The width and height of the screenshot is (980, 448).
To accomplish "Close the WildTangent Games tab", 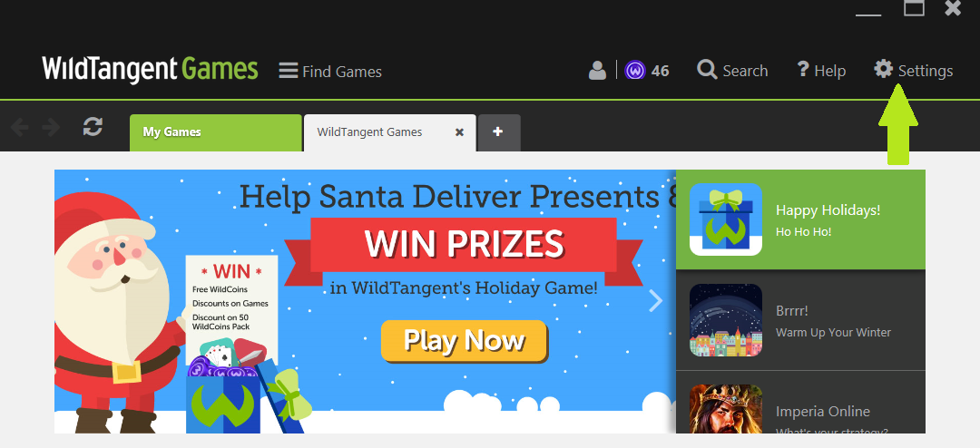I will point(459,132).
